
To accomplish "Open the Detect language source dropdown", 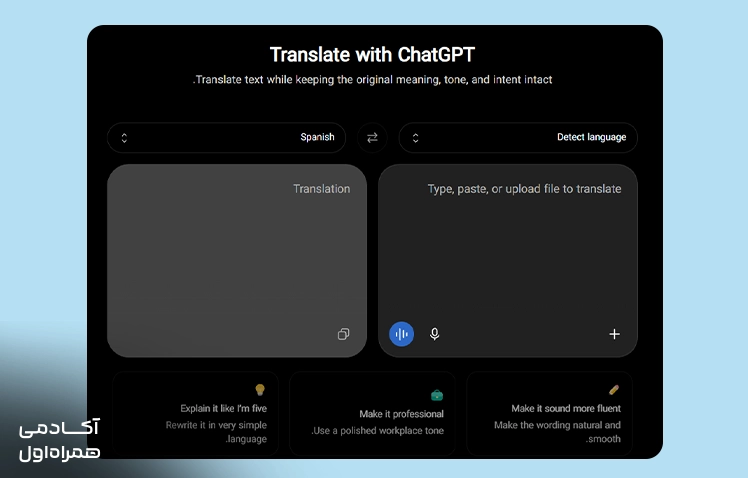I will point(518,137).
